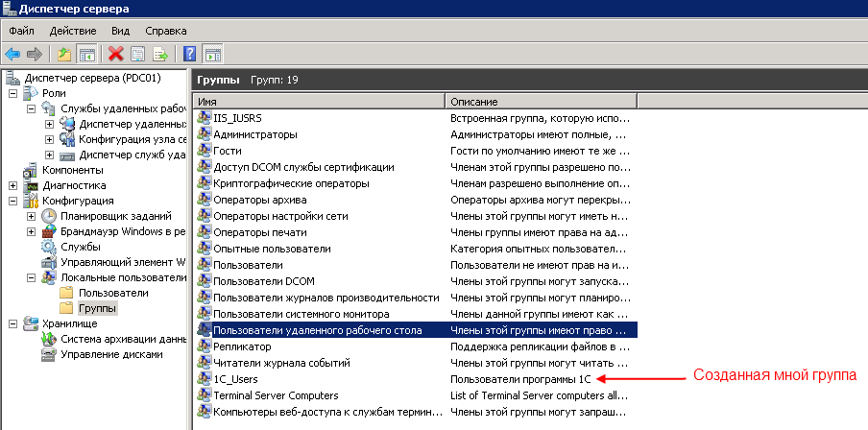Screen dimensions: 868x430
Task: Collapse Службы удаленных рабочих столов node
Action: tap(32, 108)
